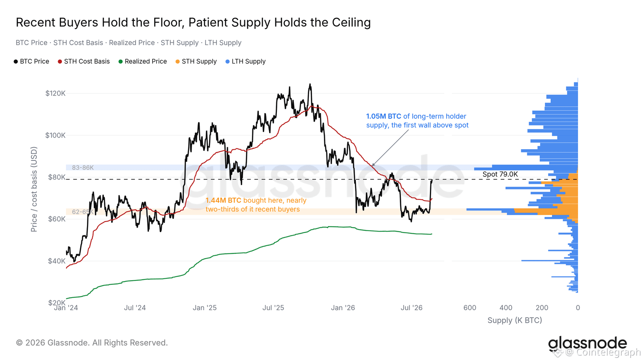Click the blue LTH Supply legend dot
The width and height of the screenshot is (644, 362).
click(227, 62)
